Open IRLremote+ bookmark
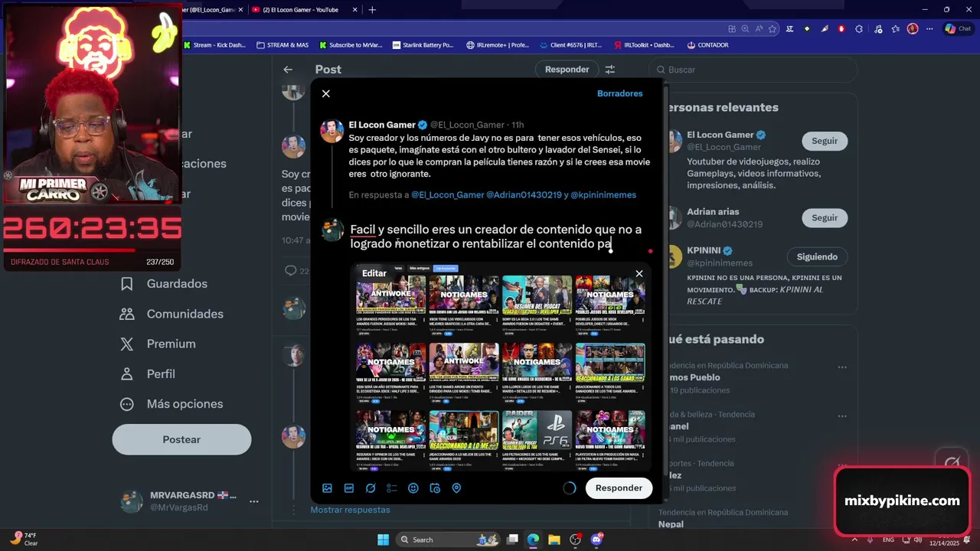The width and height of the screenshot is (980, 551). click(x=497, y=45)
